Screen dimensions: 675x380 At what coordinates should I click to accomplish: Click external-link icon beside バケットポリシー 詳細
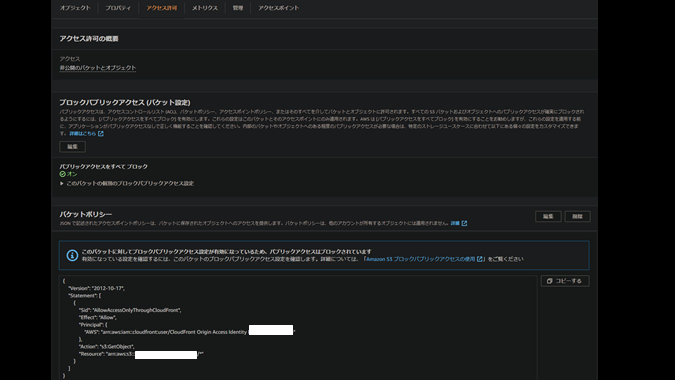tap(464, 223)
